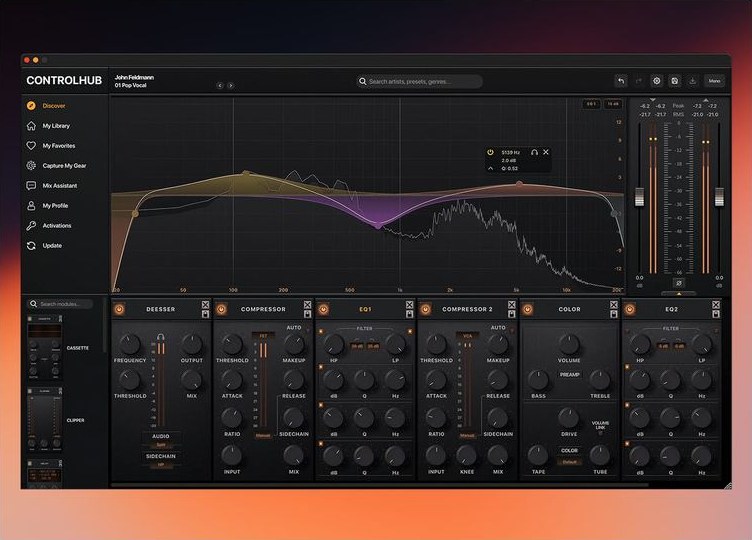752x540 pixels.
Task: Focus the Search modules field
Action: click(60, 304)
